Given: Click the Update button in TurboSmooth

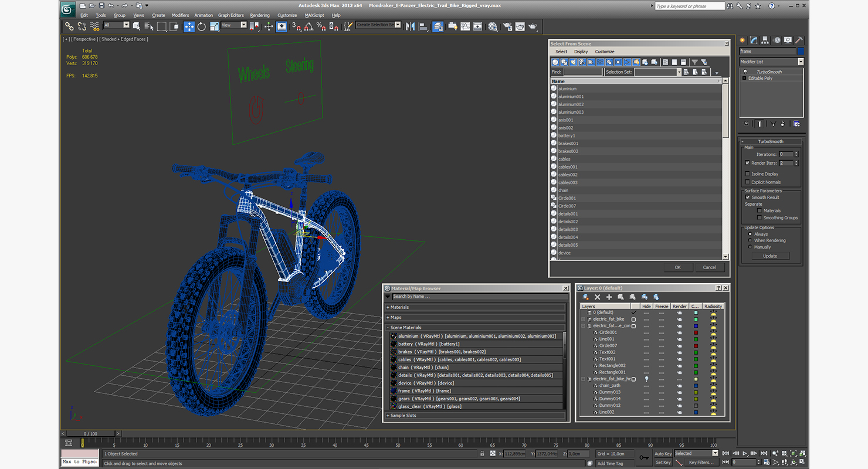Looking at the screenshot, I should click(x=770, y=256).
